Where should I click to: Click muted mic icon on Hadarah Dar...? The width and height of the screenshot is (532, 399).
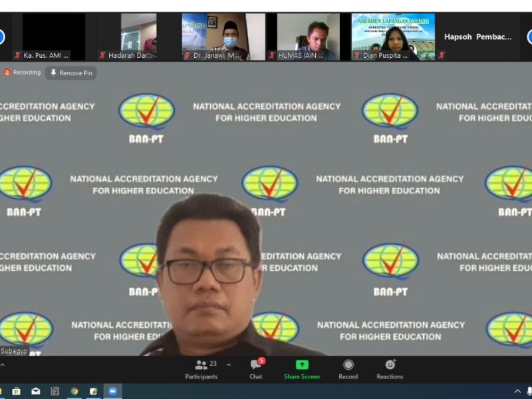coord(102,55)
